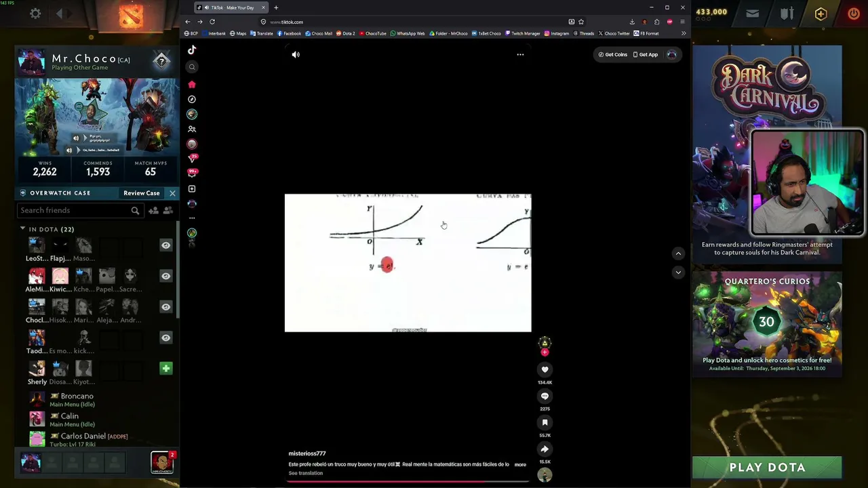Viewport: 868px width, 488px height.
Task: Open TikTok Explore compass icon
Action: point(192,99)
